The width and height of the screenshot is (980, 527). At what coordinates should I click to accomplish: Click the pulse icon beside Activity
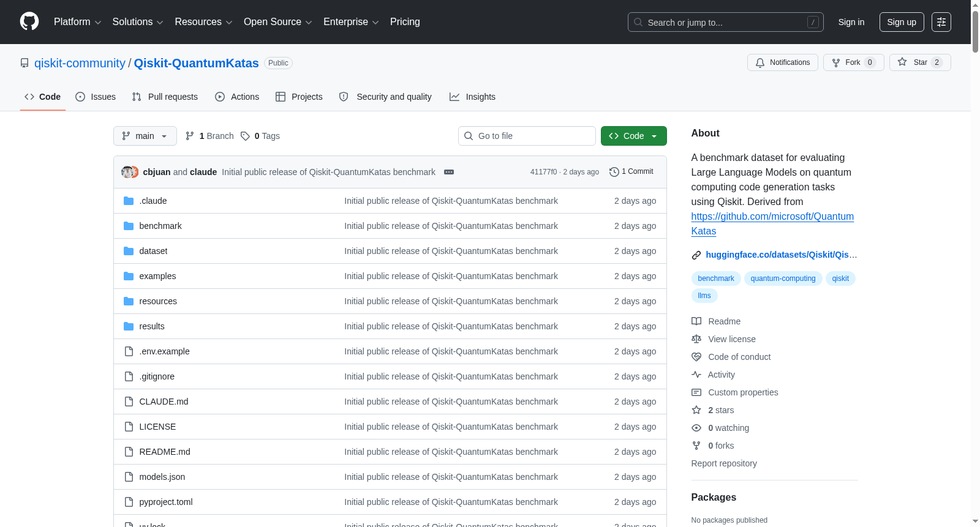click(x=696, y=375)
